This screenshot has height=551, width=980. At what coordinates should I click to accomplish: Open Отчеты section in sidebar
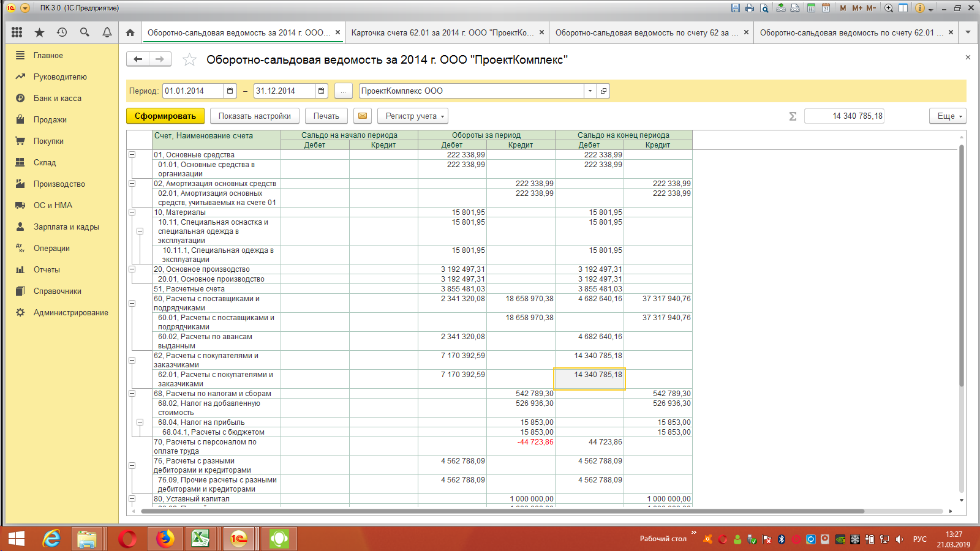47,269
